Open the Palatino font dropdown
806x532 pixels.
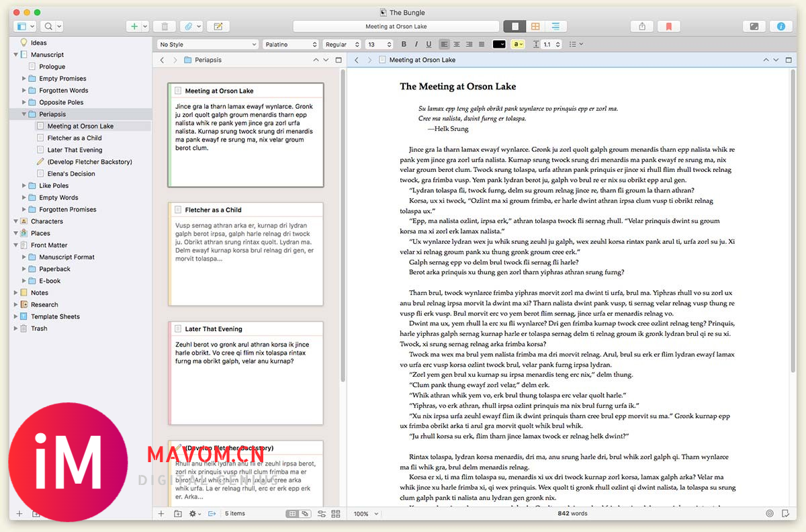point(291,44)
